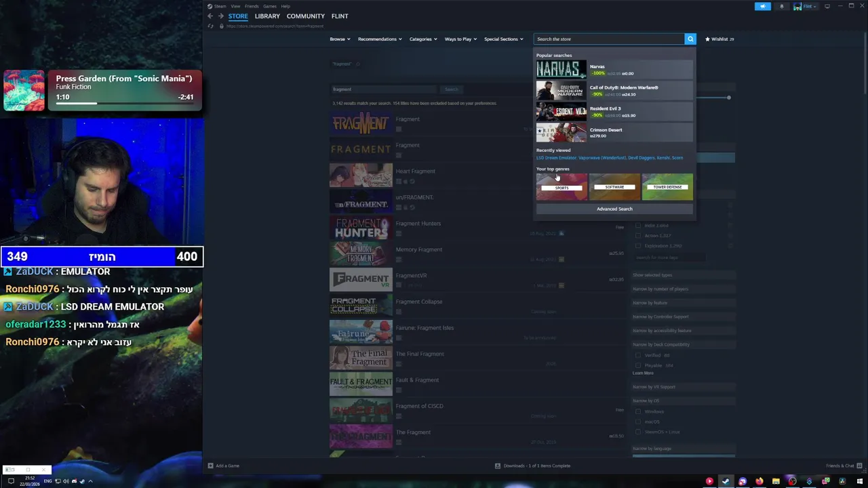Open the Steam announcements megaphone button
The height and width of the screenshot is (488, 868).
pyautogui.click(x=763, y=6)
